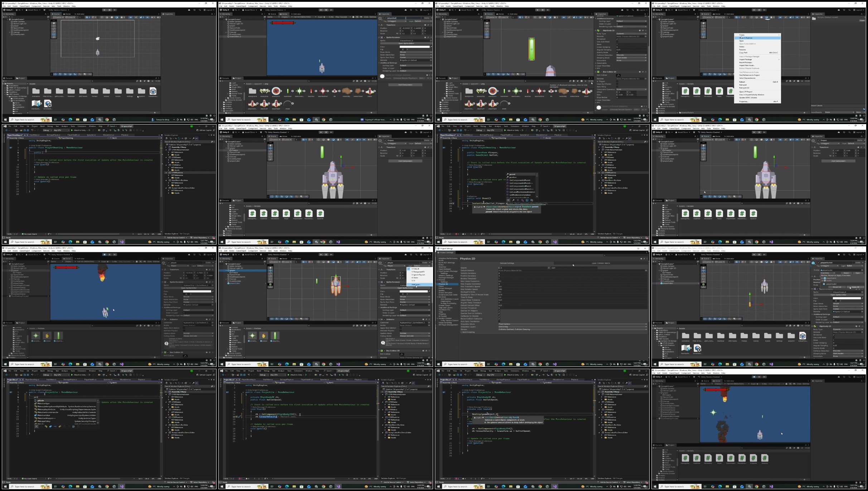This screenshot has height=491, width=868.
Task: Open the Default Material object picker in Project Settings
Action: pos(646,270)
